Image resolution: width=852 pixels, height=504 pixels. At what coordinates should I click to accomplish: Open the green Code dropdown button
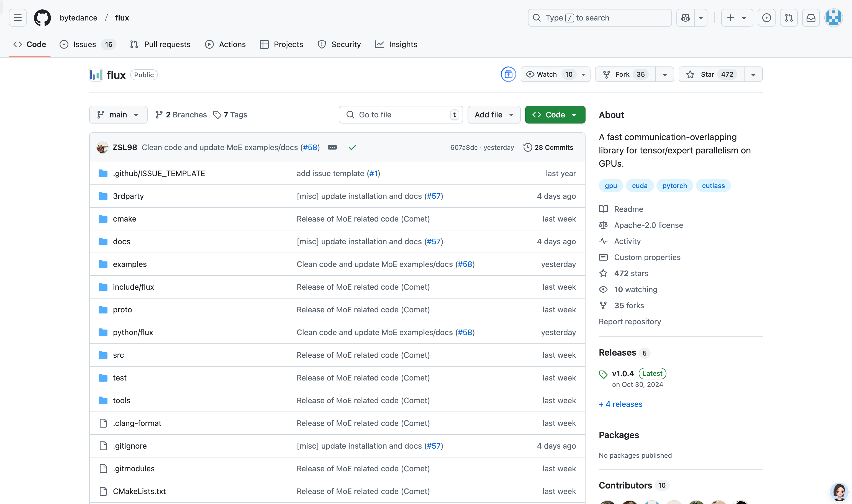click(x=555, y=115)
